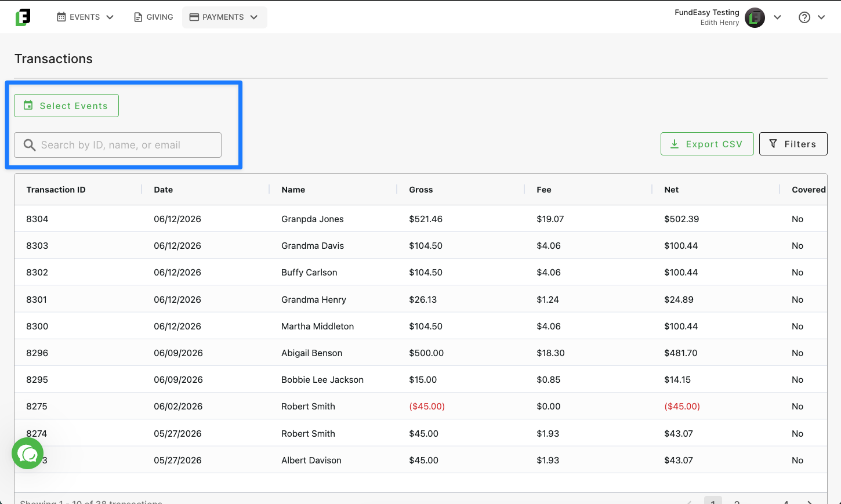Viewport: 841px width, 504px height.
Task: Sort by the Gross column header
Action: coord(420,190)
